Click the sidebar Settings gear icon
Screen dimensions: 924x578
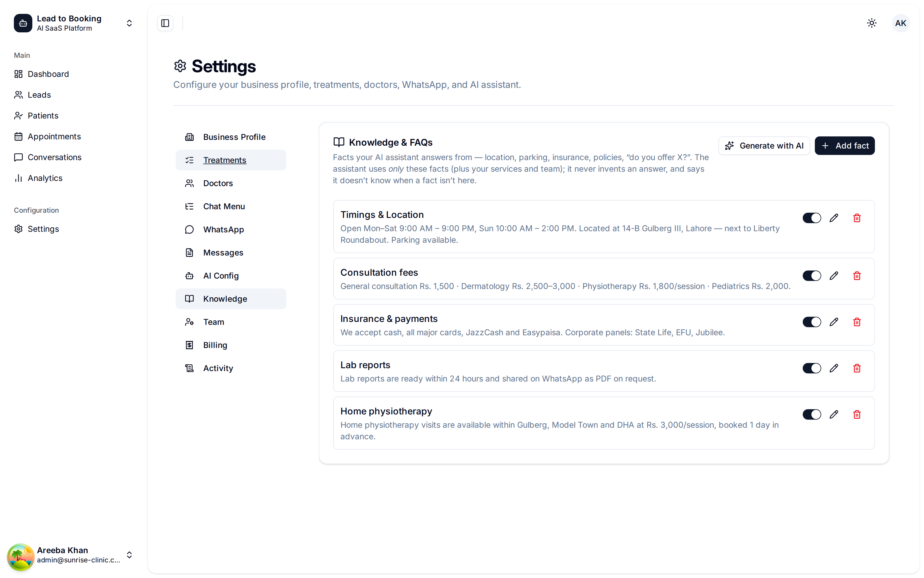click(18, 229)
